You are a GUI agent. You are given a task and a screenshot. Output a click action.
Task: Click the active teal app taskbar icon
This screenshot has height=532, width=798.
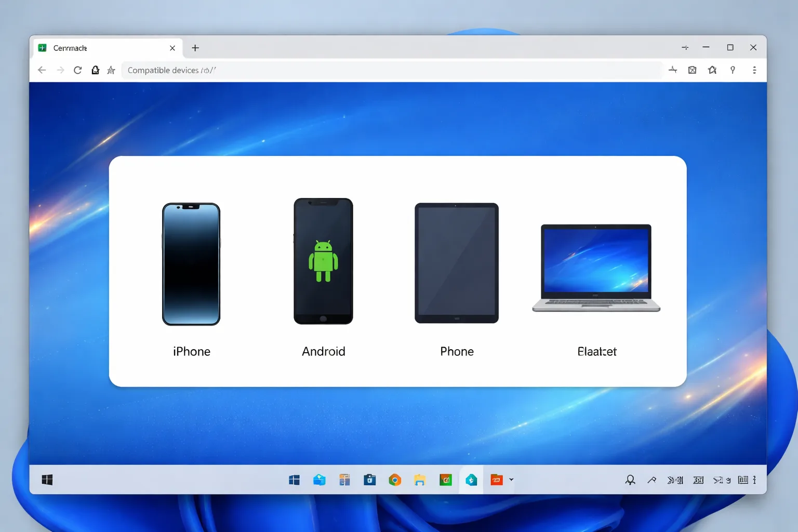471,480
